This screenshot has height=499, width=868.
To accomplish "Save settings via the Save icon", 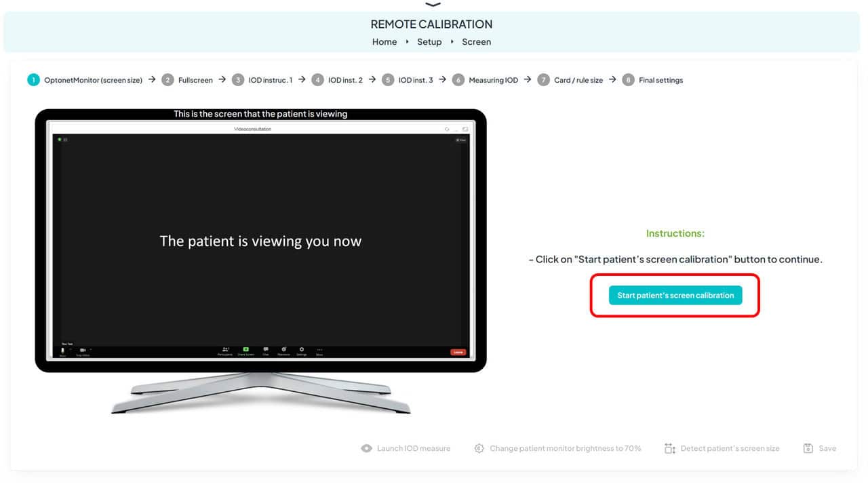I will 808,448.
